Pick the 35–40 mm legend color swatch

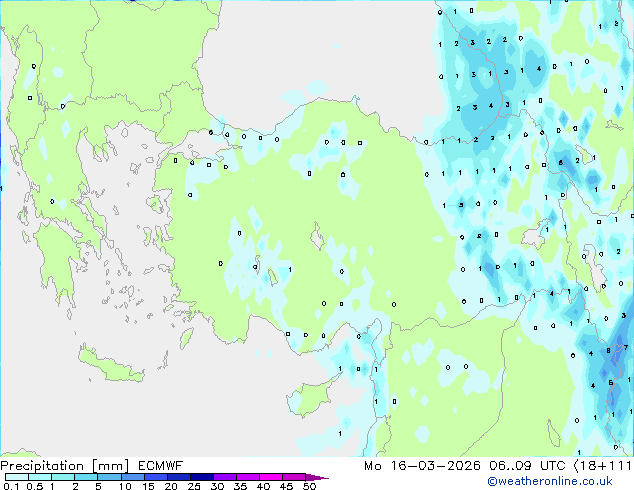tap(247, 477)
